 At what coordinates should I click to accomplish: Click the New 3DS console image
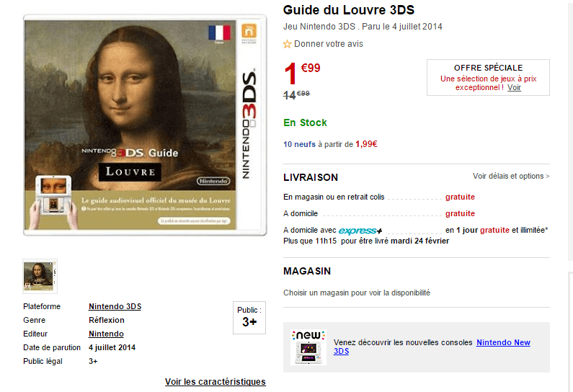click(308, 347)
